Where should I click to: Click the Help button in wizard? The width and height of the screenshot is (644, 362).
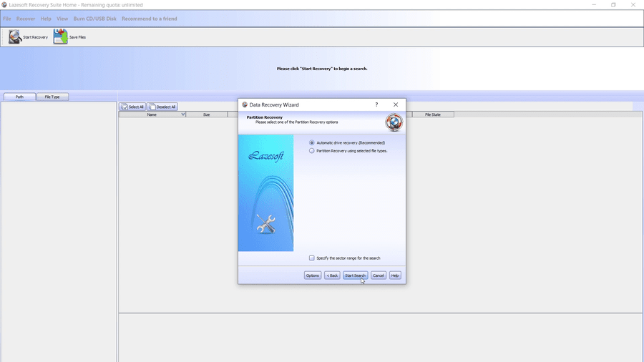pos(395,275)
